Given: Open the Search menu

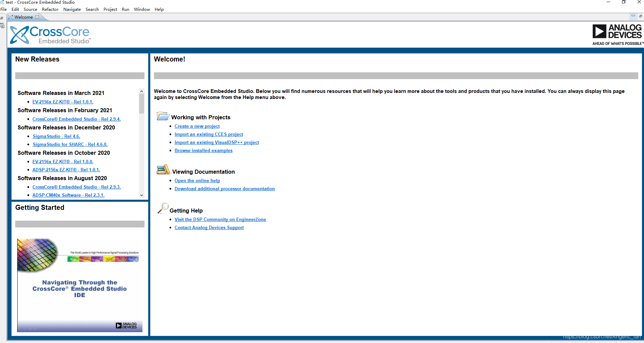Looking at the screenshot, I should 92,9.
